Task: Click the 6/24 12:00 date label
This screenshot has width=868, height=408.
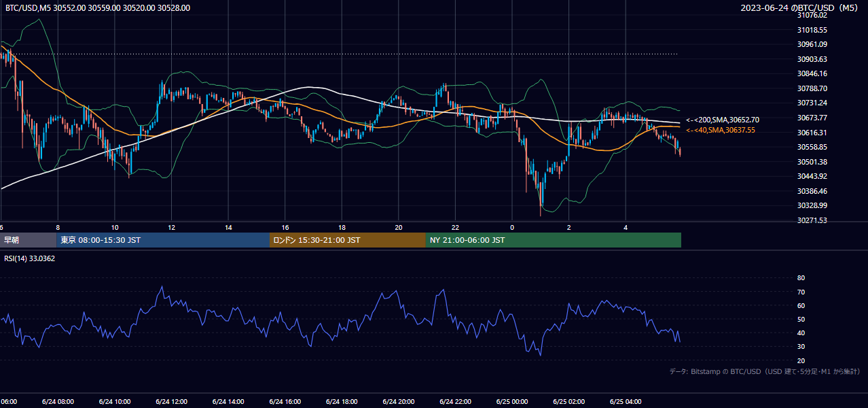Action: 171,402
